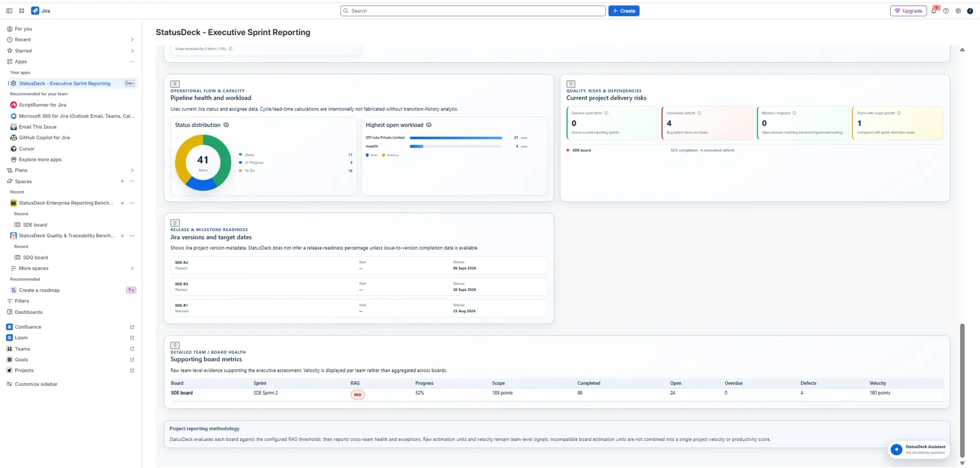Open Apps more-options ellipsis
Screen dimensions: 980x468
point(132,62)
